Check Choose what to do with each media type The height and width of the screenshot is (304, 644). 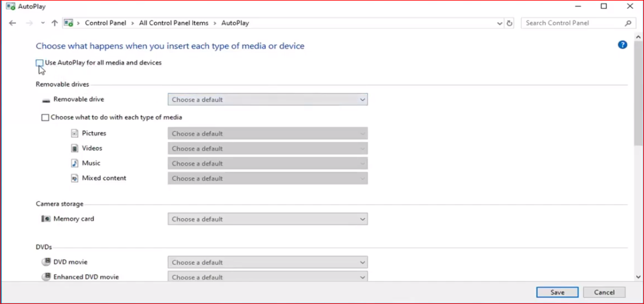pyautogui.click(x=45, y=118)
